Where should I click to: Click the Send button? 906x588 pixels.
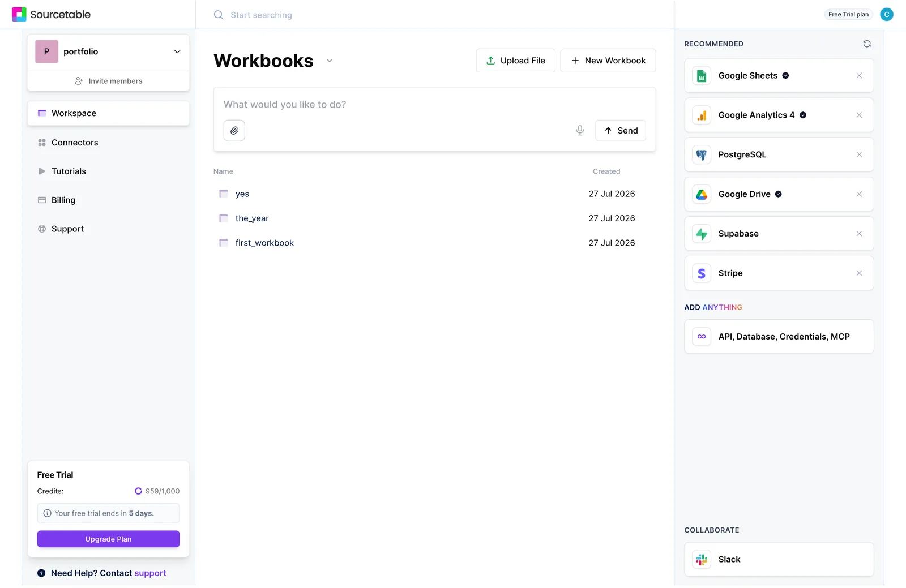[621, 131]
